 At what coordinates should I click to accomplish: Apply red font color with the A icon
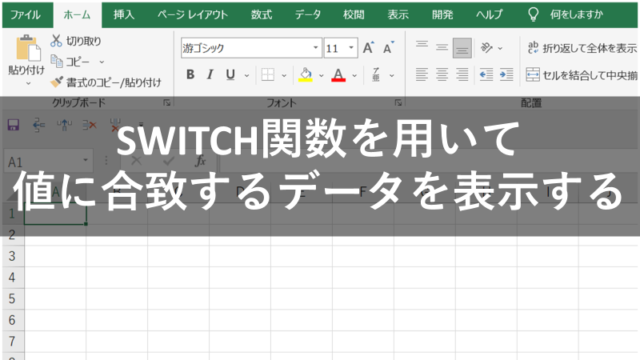[x=338, y=75]
